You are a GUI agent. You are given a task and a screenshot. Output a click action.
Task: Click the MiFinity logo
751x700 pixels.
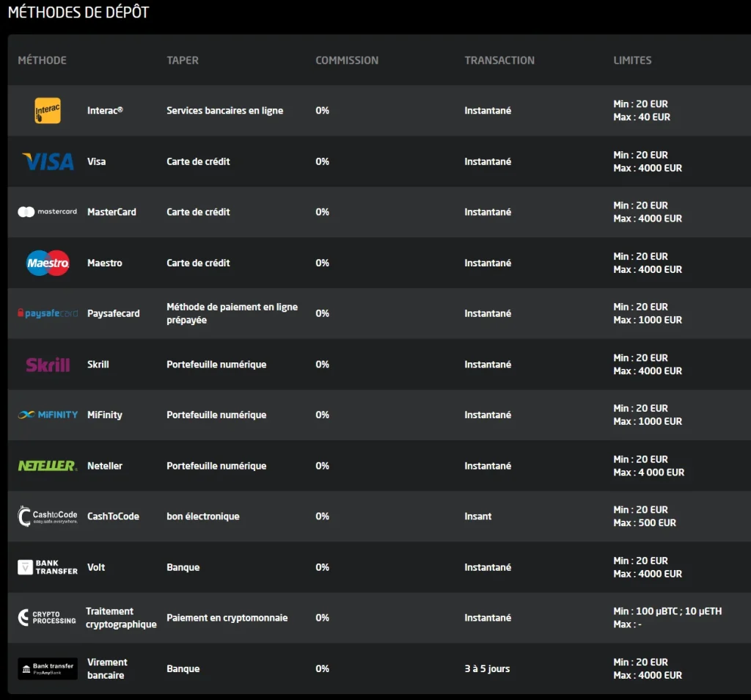[48, 415]
